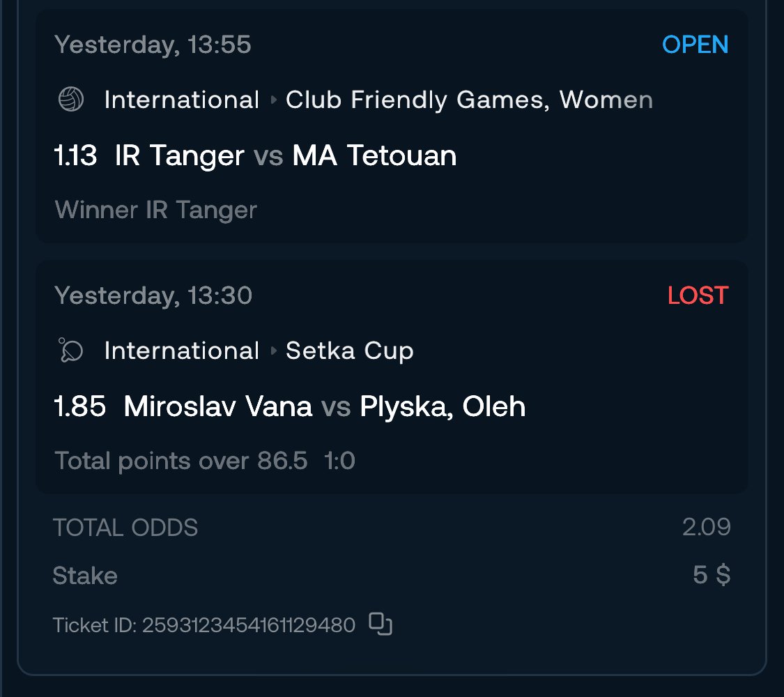This screenshot has width=784, height=697.
Task: Click the arrow before Setka Cup
Action: point(274,351)
